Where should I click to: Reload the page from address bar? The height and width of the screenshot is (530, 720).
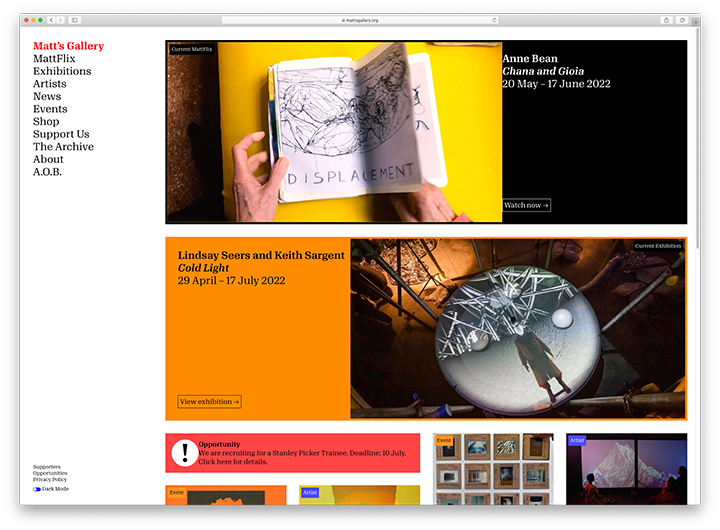click(x=494, y=20)
